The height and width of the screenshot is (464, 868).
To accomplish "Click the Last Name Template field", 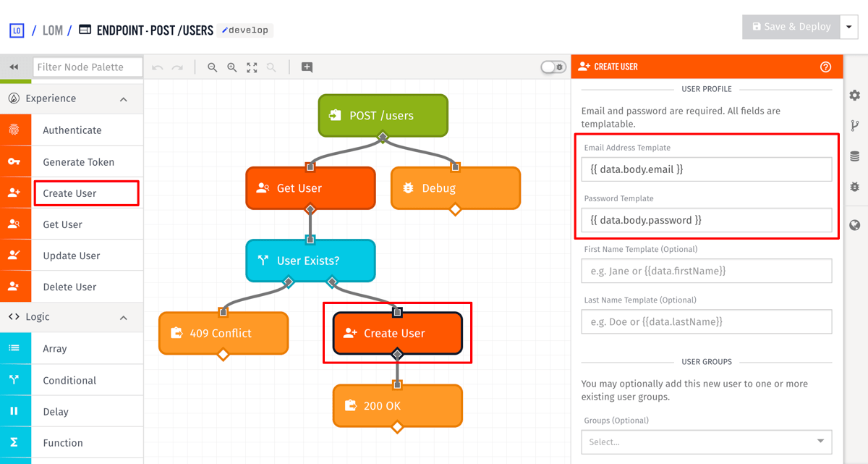I will (707, 321).
